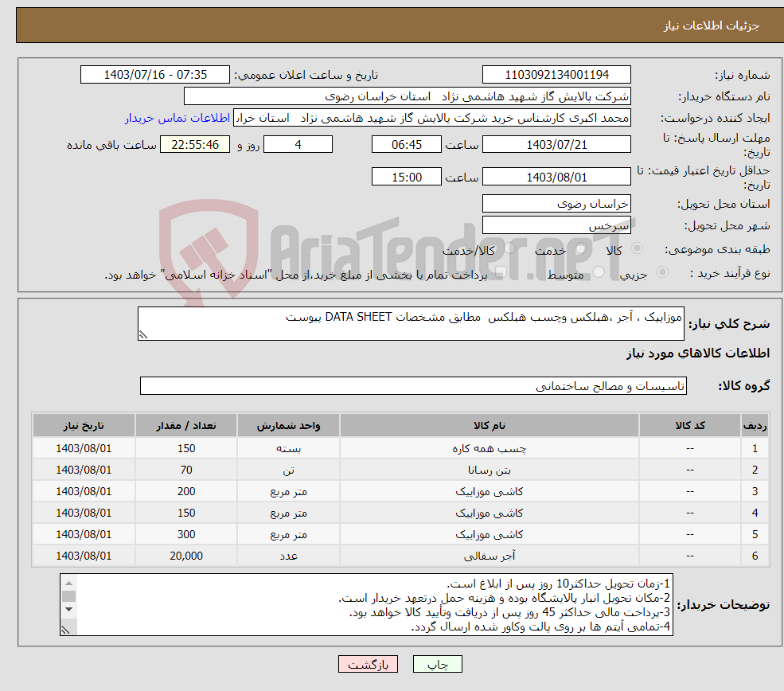The width and height of the screenshot is (784, 691).
Task: Click the buyer notes scroll up arrow
Action: 69,583
